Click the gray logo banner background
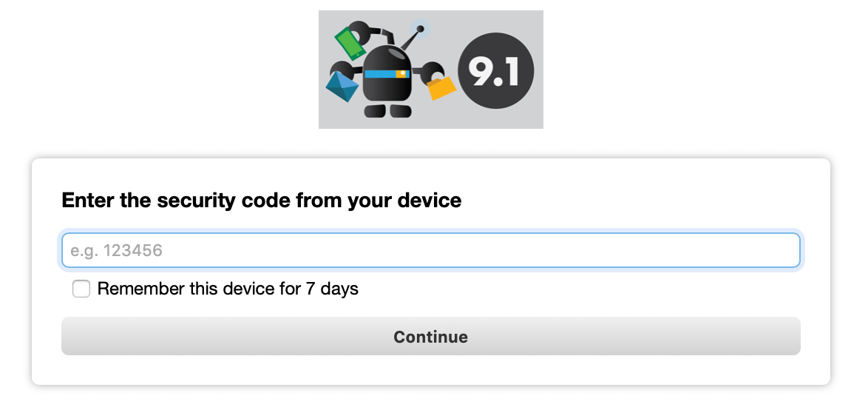Screen dimensions: 868x413 pyautogui.click(x=431, y=70)
